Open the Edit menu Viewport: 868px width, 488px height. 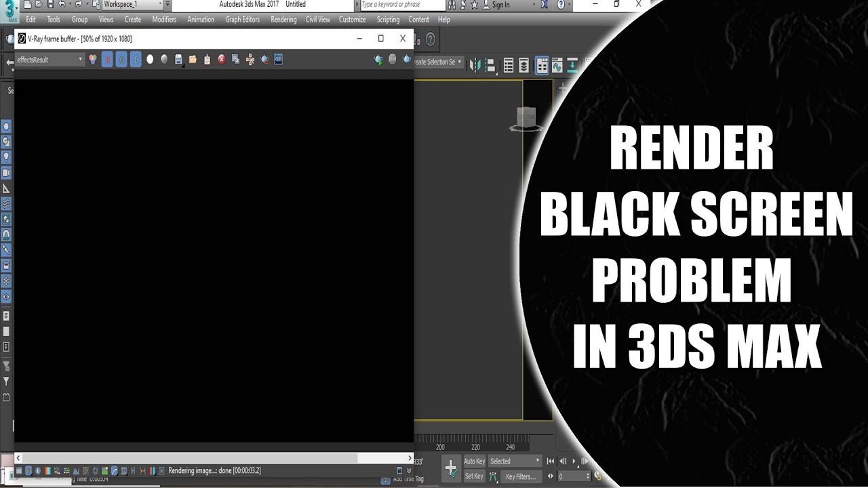click(x=31, y=20)
